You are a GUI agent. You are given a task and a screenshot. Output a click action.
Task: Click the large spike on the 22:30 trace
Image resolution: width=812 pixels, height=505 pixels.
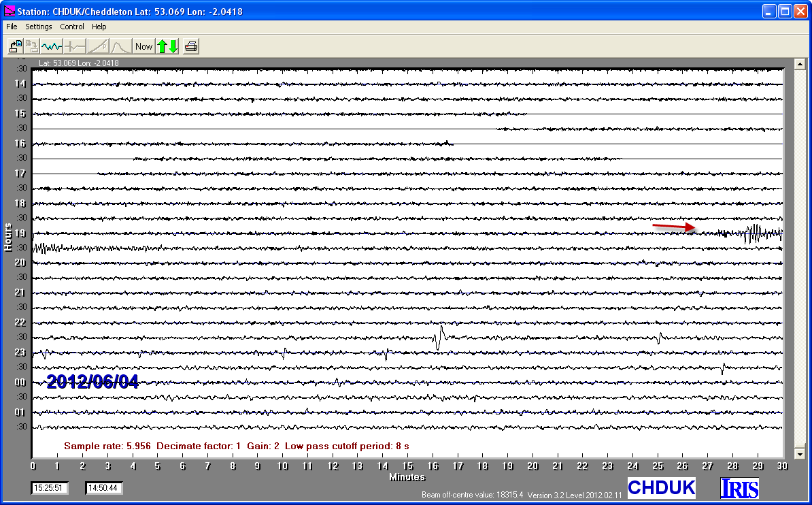[439, 338]
